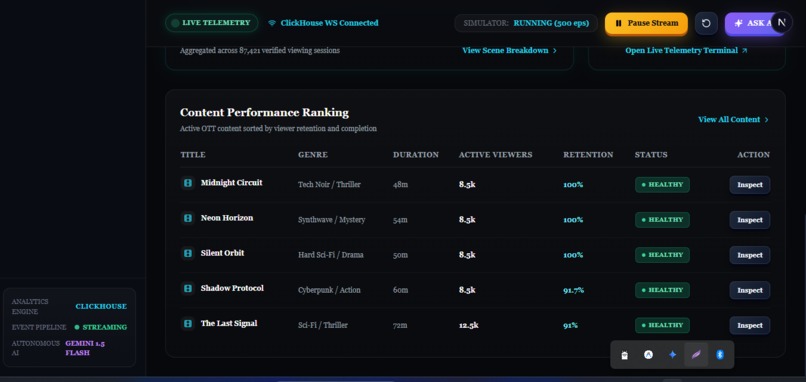This screenshot has height=382, width=806.
Task: Click the 12.5k active viewers value
Action: 469,325
